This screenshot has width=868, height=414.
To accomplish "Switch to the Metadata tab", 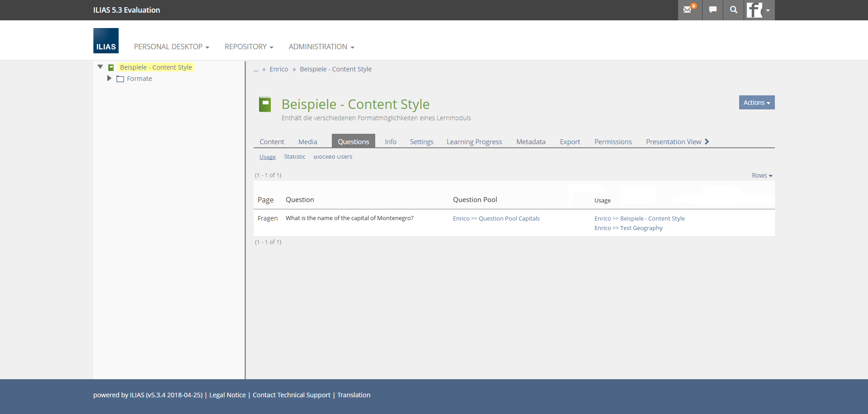I will tap(531, 142).
